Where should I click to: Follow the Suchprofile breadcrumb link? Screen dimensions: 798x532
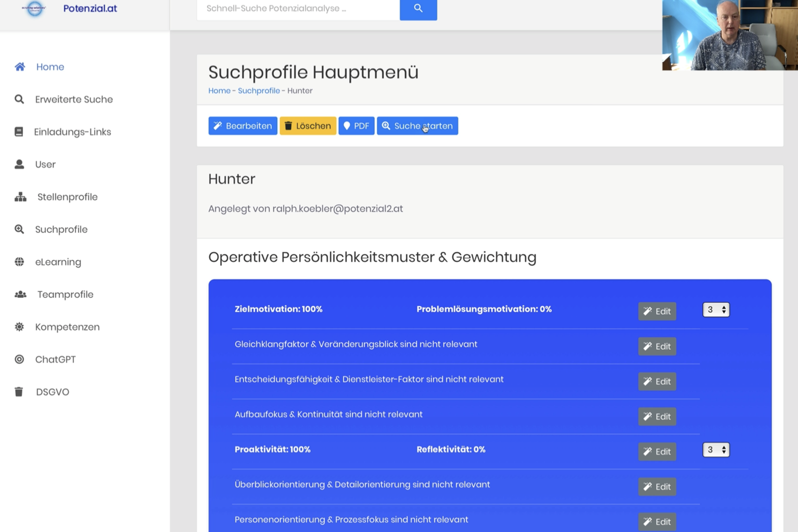coord(259,91)
